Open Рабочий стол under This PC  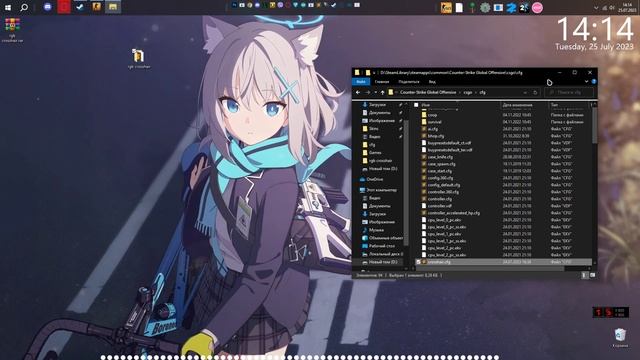point(381,246)
